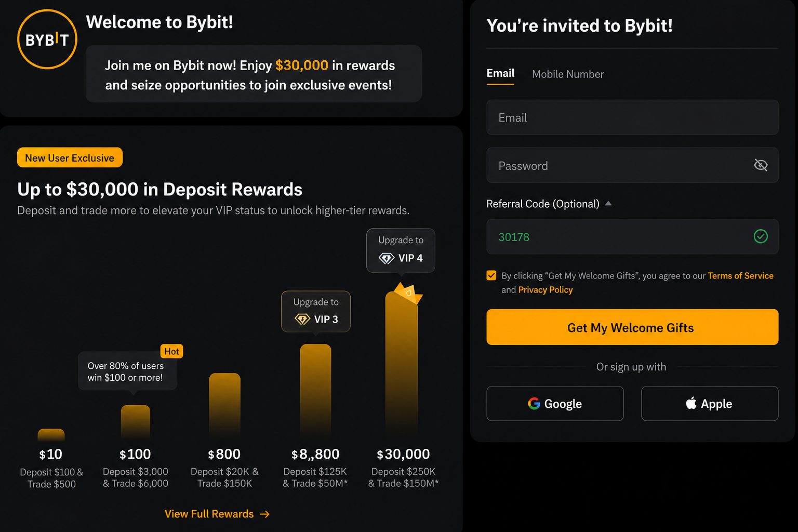The height and width of the screenshot is (532, 798).
Task: Focus the Password input field
Action: (x=632, y=165)
